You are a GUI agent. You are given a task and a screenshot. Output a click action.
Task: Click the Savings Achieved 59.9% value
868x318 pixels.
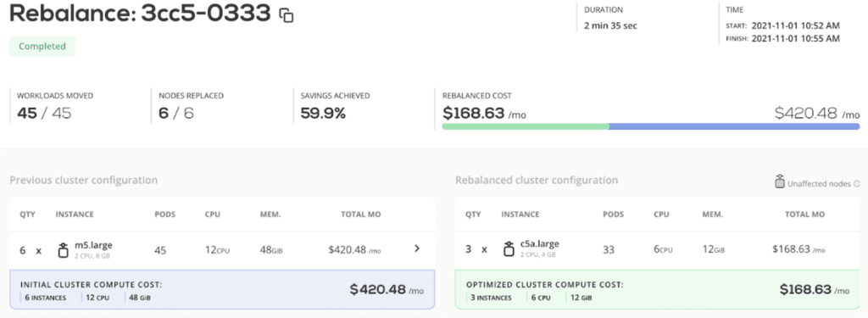point(323,114)
